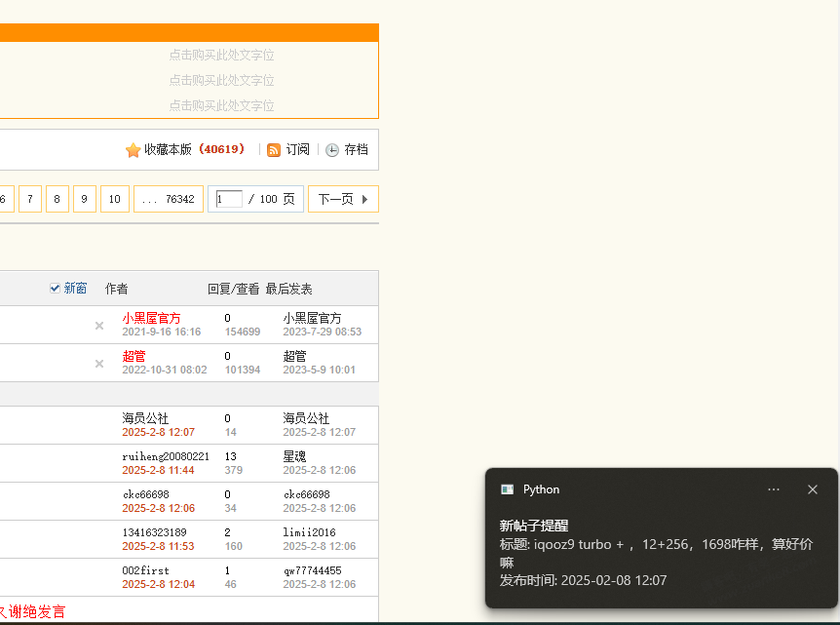The width and height of the screenshot is (840, 625).
Task: Click 下一页 next page button
Action: tap(343, 199)
